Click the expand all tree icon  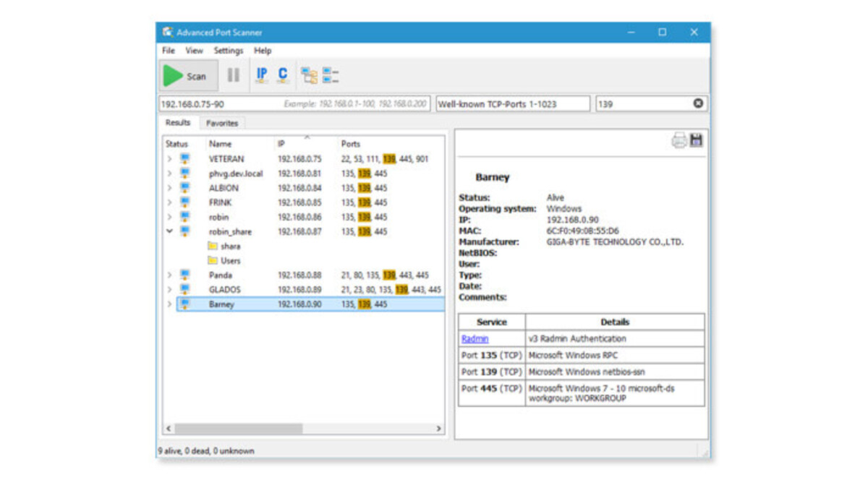click(x=310, y=75)
